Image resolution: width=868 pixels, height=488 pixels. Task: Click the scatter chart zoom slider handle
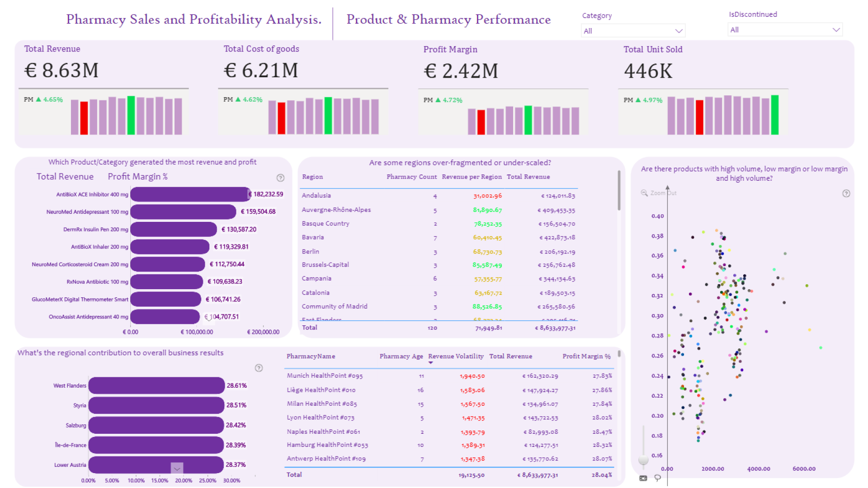coord(643,460)
